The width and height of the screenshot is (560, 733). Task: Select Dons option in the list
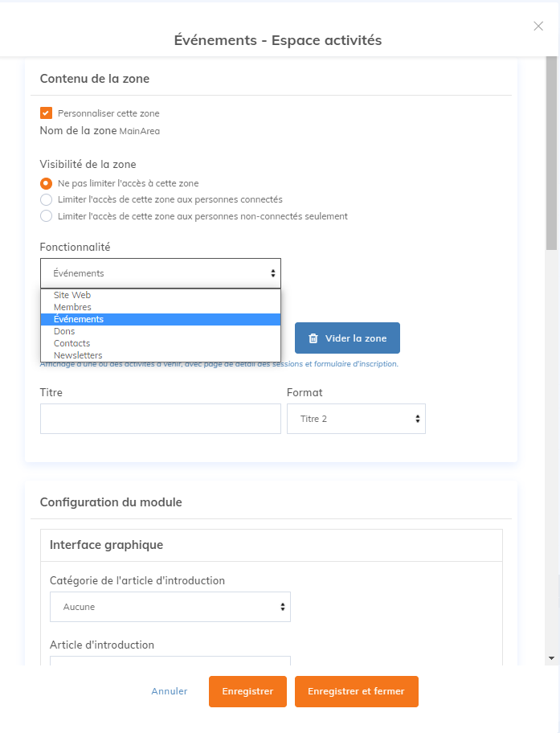pos(64,331)
